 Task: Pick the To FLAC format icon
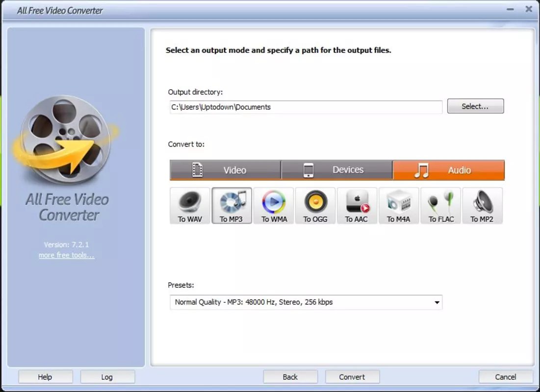441,206
